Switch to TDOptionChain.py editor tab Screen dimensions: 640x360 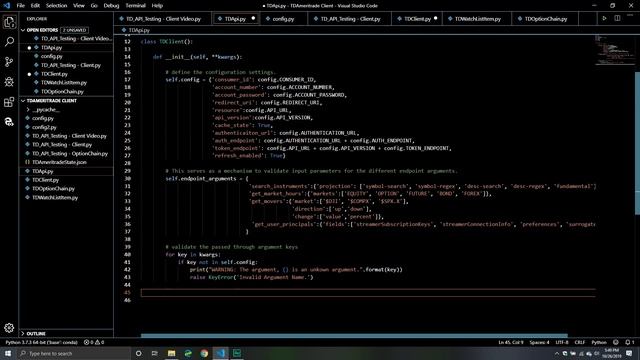(x=545, y=19)
